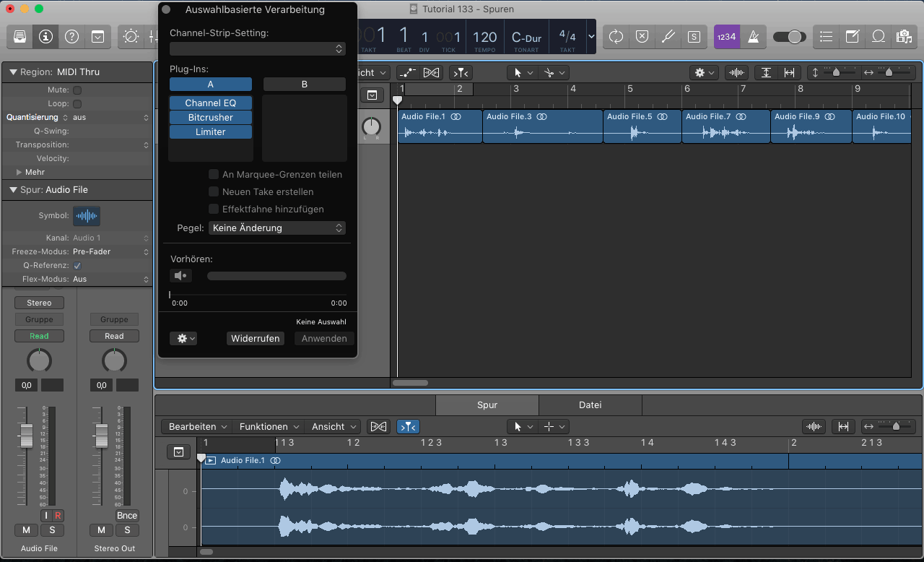Toggle the count-in 1234 button

click(x=727, y=36)
